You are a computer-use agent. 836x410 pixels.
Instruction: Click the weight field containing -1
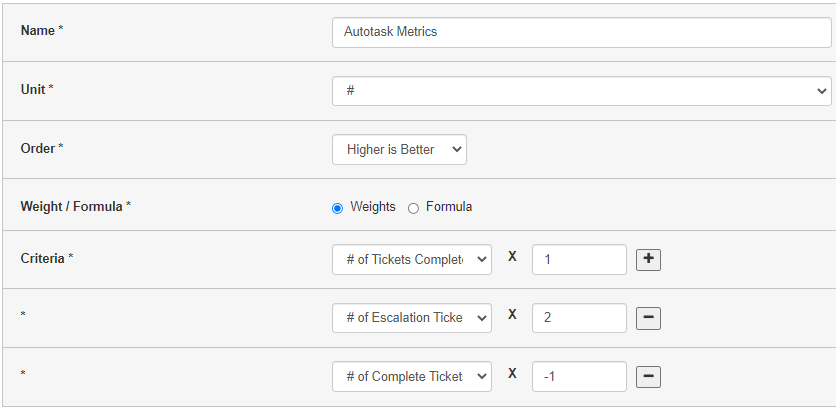coord(579,376)
